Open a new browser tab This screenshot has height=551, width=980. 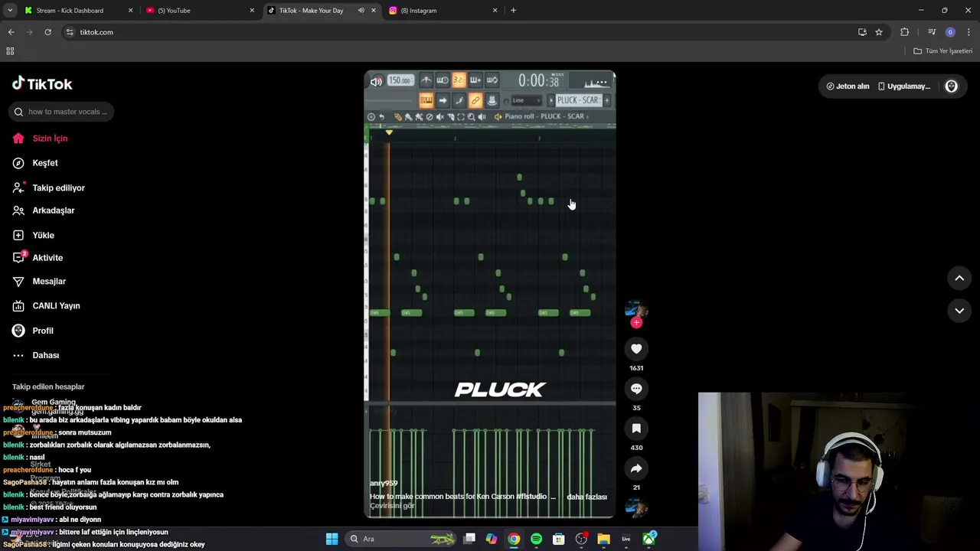[513, 11]
